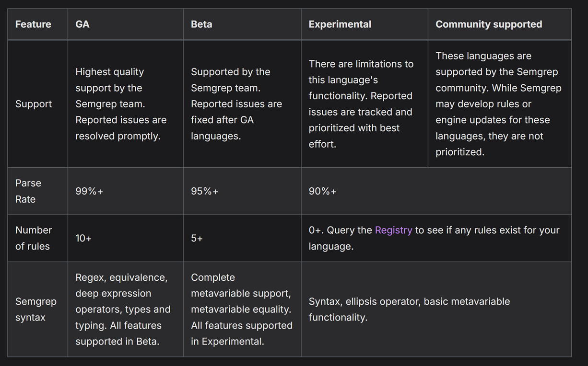Screen dimensions: 588x366
Task: Click the Semgrep syntax row label
Action: click(35, 309)
